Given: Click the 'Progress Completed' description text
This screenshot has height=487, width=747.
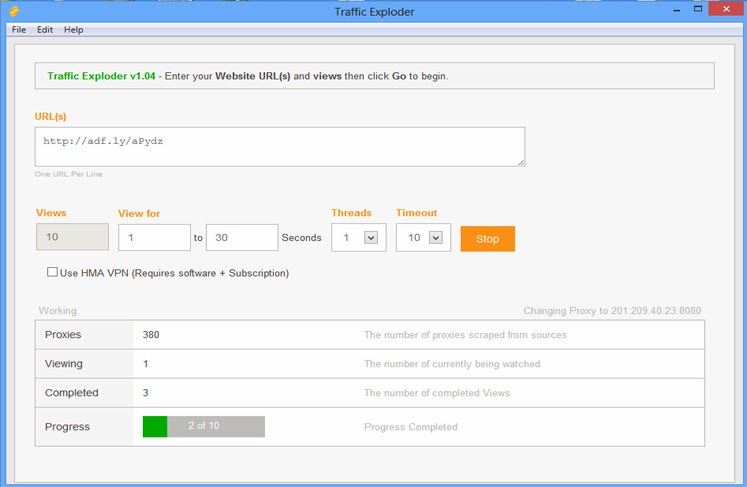Looking at the screenshot, I should [411, 427].
